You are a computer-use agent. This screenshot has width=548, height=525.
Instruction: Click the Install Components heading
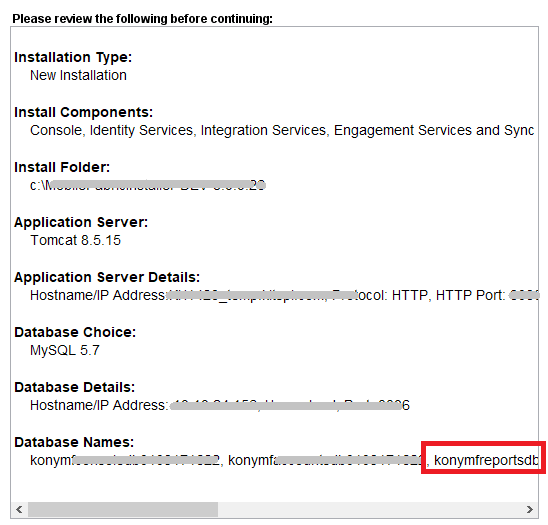pos(84,112)
